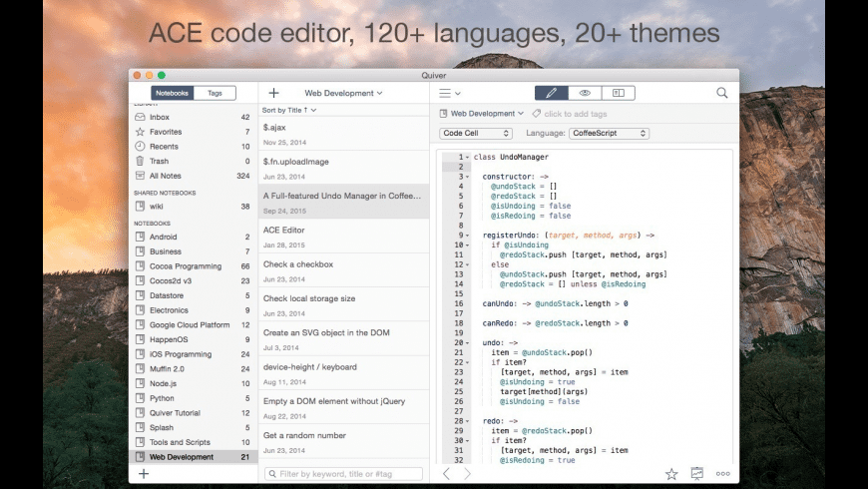868x489 pixels.
Task: Switch to eye preview mode
Action: [x=585, y=93]
